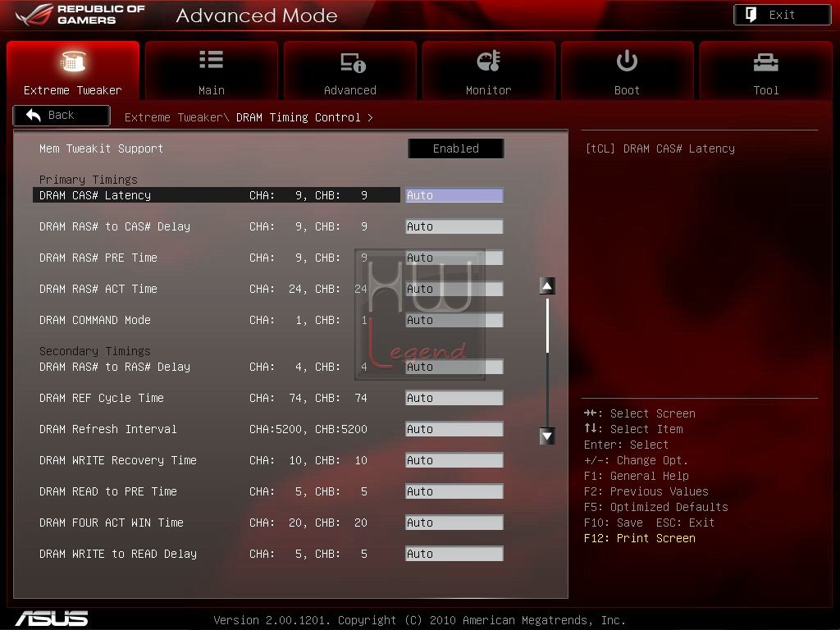Click the Secondary Timings heading

click(x=95, y=351)
